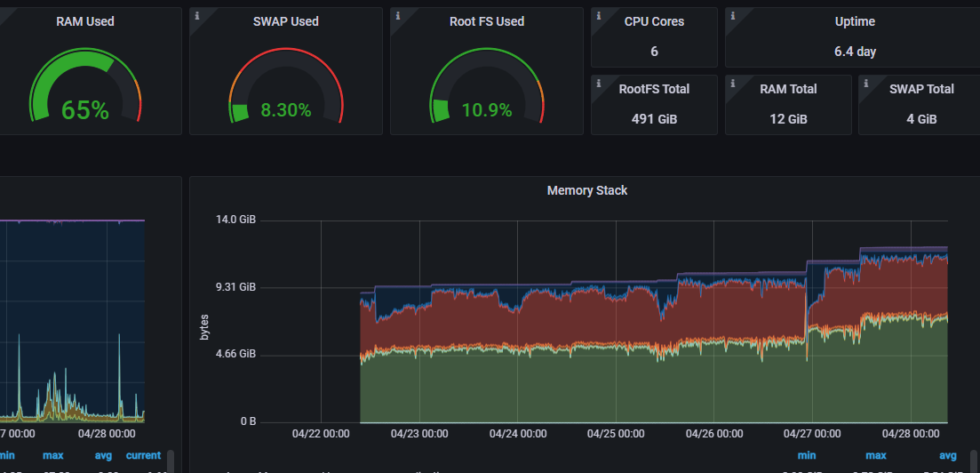The image size is (980, 473).
Task: Click the legend scrollbar in left graph panel
Action: tap(171, 461)
